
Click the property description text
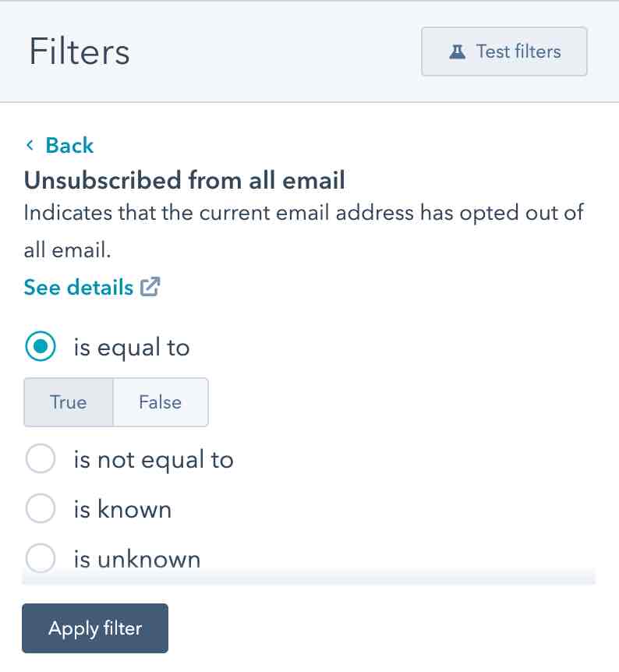tap(302, 230)
